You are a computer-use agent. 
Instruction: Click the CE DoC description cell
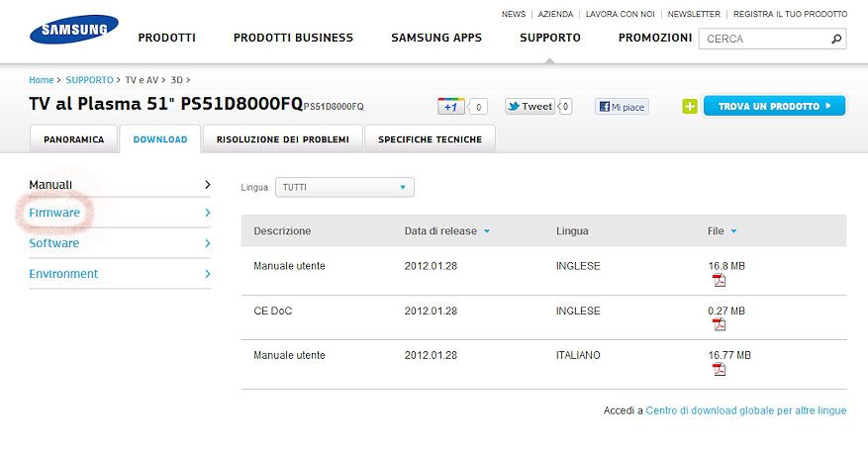[272, 311]
